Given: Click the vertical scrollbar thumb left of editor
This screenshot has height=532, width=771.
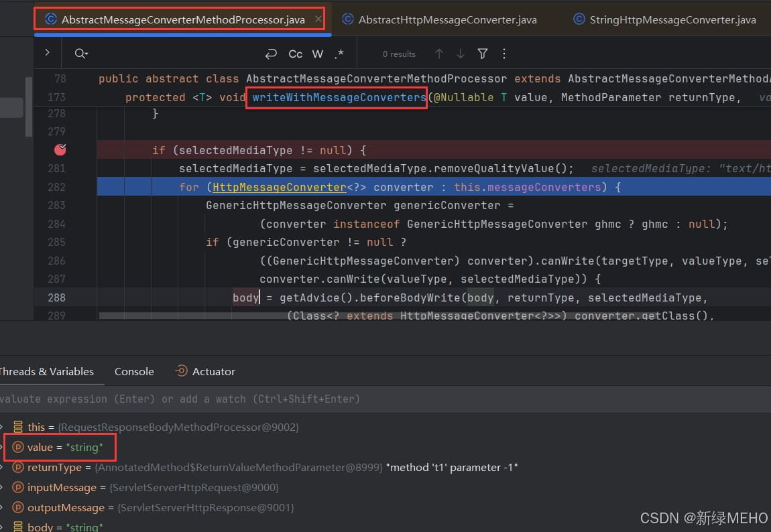Looking at the screenshot, I should (x=29, y=106).
